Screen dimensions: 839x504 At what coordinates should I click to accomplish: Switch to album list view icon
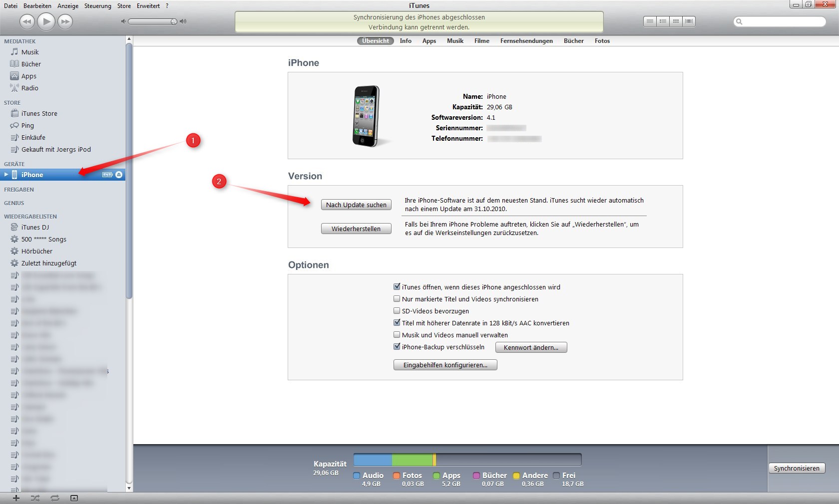663,21
